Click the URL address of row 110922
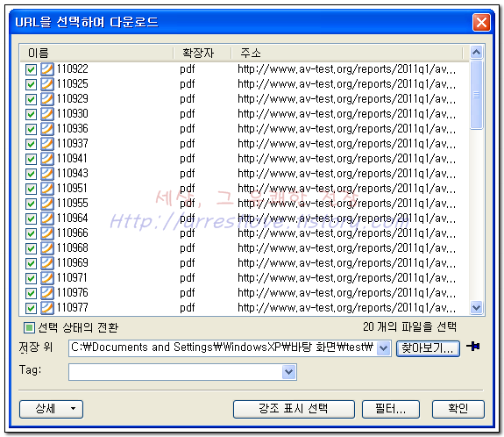Viewport: 504px width, 437px height. [x=346, y=69]
